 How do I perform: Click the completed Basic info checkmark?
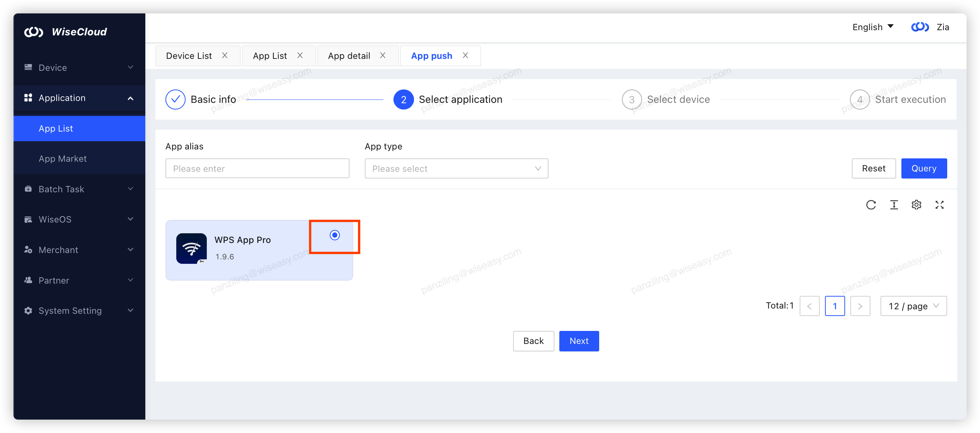coord(176,99)
